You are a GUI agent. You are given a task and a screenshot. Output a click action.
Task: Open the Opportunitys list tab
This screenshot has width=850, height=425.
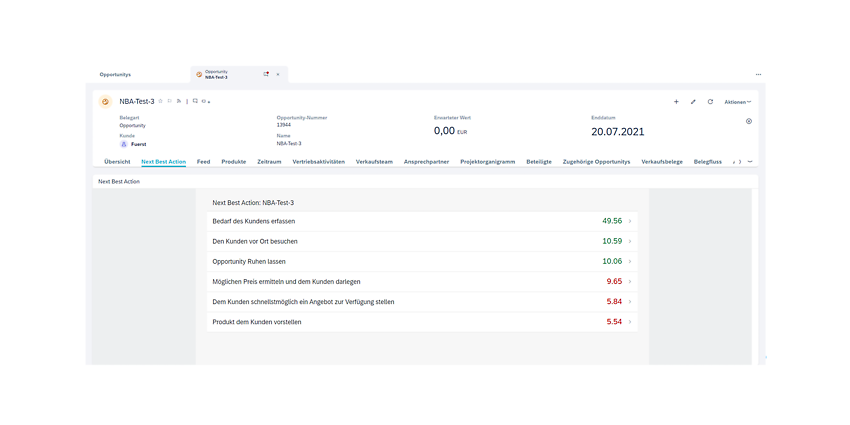[115, 75]
